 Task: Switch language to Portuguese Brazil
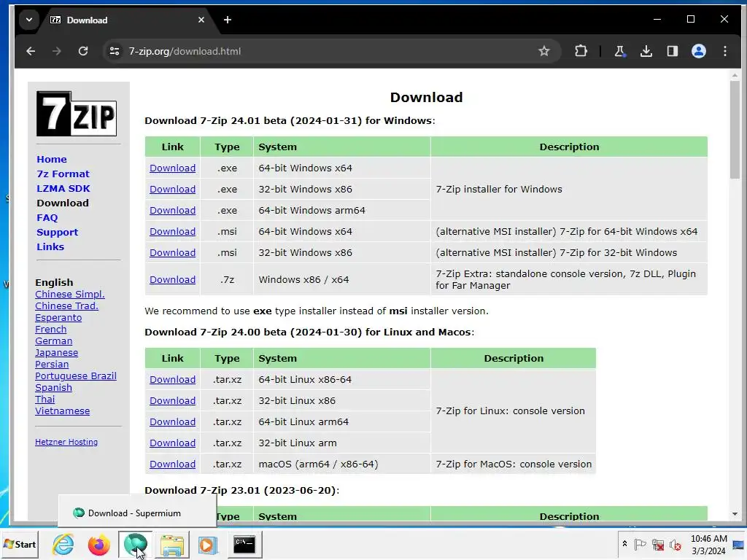(75, 376)
